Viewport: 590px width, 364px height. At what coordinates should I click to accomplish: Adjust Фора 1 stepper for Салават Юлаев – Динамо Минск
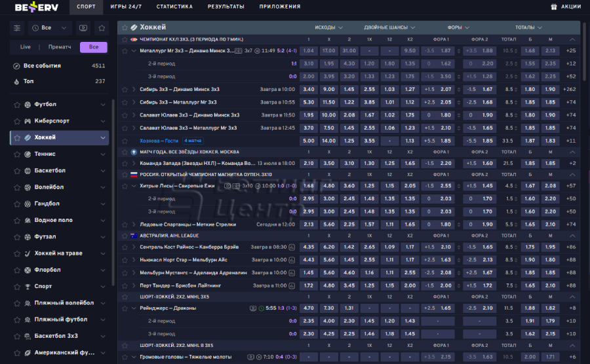pos(458,115)
